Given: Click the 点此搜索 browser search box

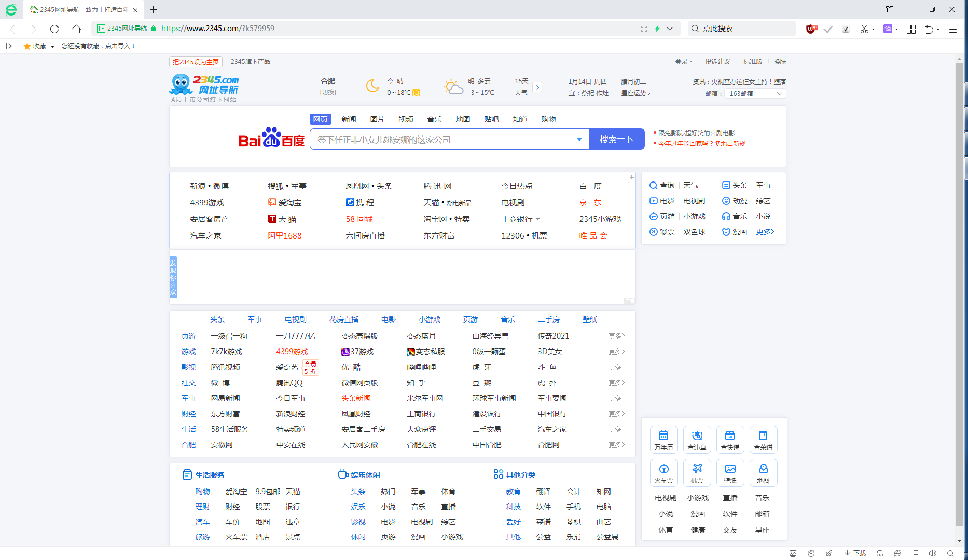Looking at the screenshot, I should coord(742,29).
